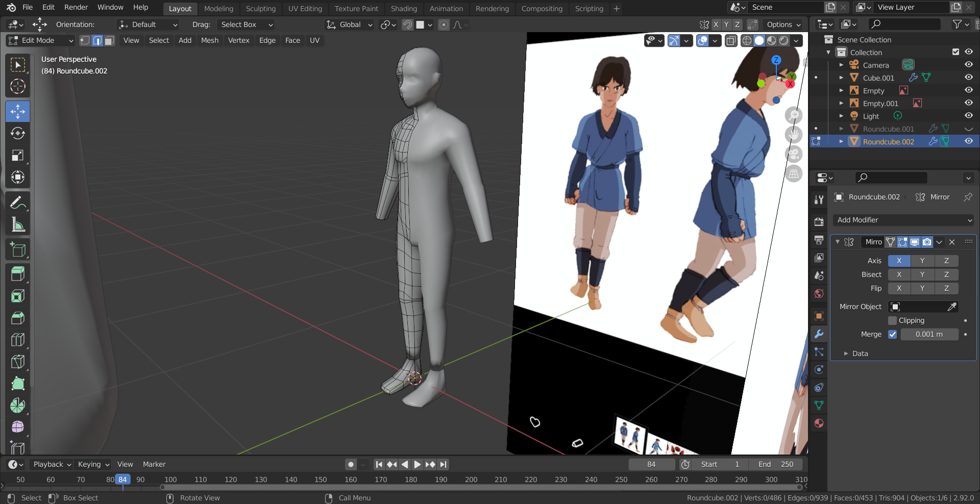
Task: Open the Playback dropdown
Action: pyautogui.click(x=51, y=464)
